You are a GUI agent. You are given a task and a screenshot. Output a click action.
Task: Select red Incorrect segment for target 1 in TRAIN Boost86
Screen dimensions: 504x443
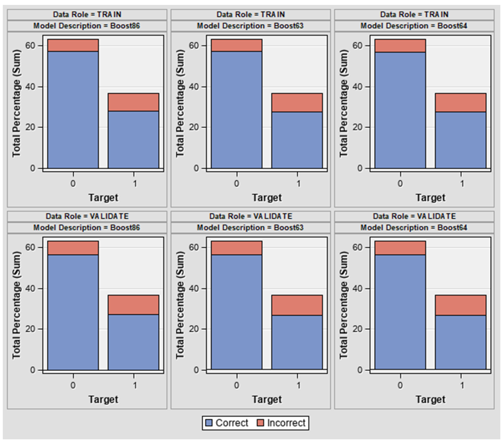click(x=133, y=102)
